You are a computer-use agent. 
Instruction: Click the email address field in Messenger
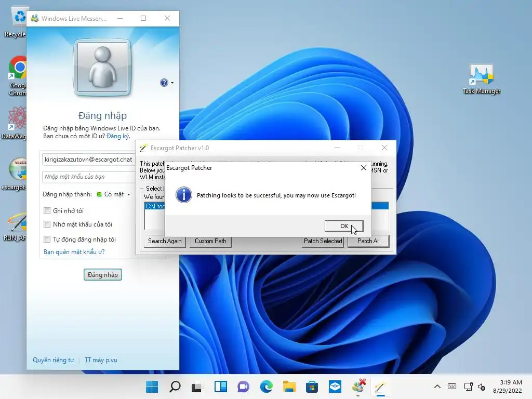click(x=89, y=159)
